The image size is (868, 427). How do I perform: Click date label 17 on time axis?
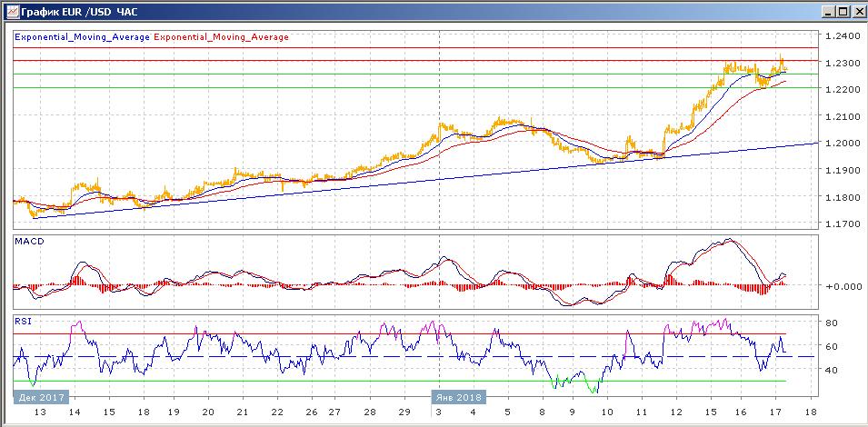[x=776, y=412]
